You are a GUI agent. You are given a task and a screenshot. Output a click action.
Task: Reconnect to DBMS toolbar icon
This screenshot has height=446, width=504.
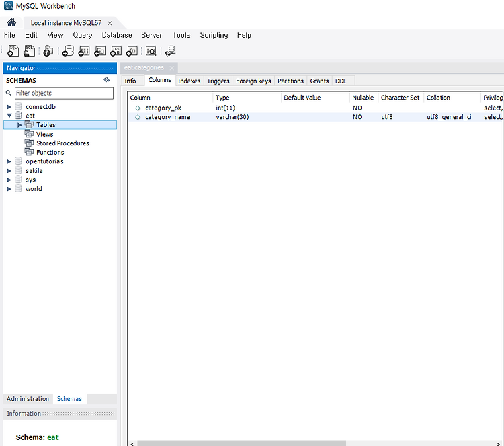point(170,51)
